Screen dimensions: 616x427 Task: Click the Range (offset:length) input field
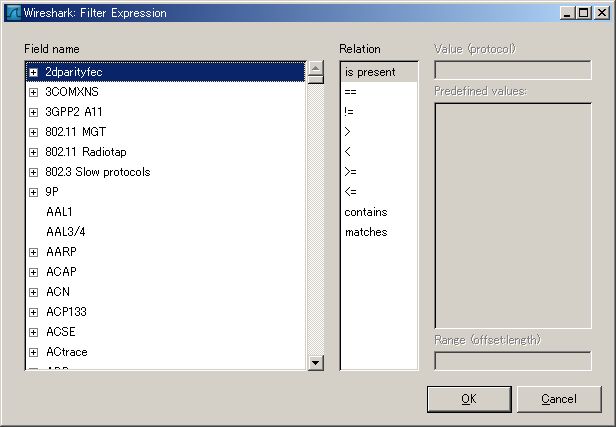pos(513,361)
